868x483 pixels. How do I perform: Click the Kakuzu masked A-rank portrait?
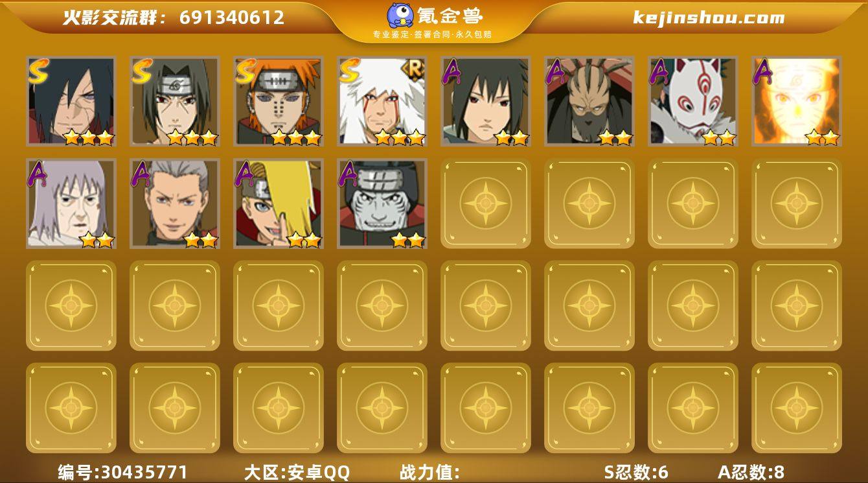[589, 100]
